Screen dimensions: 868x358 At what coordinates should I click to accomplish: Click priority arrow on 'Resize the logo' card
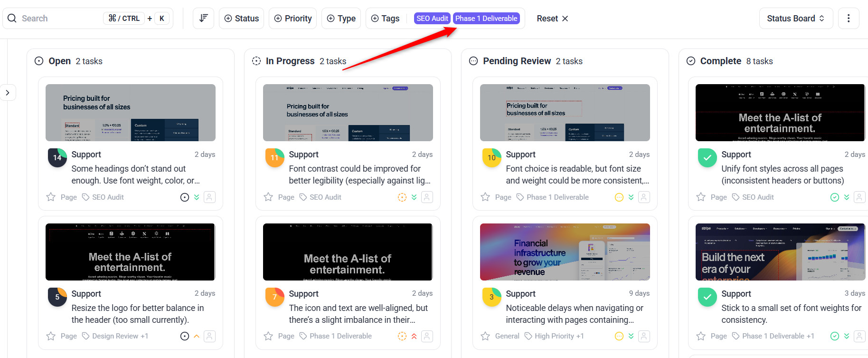[x=197, y=336]
